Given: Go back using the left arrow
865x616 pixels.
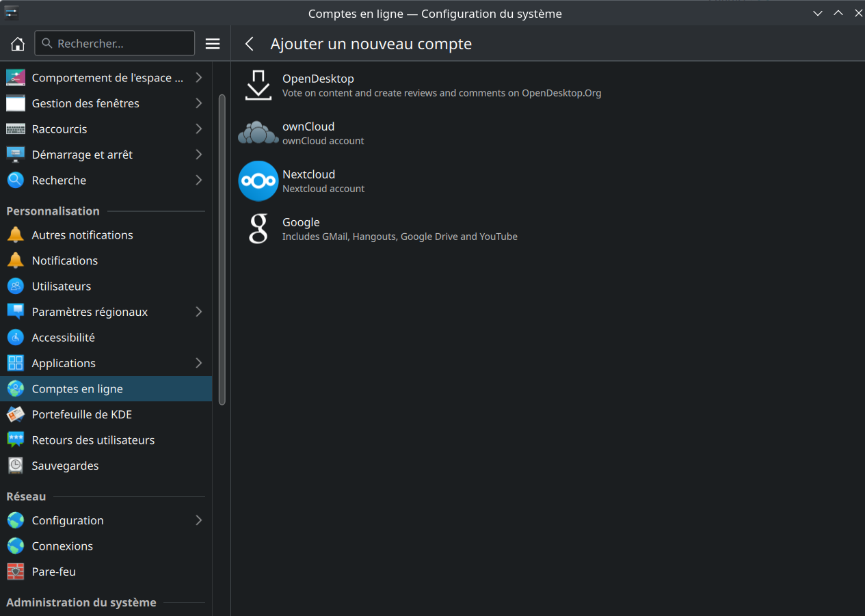Looking at the screenshot, I should 250,44.
